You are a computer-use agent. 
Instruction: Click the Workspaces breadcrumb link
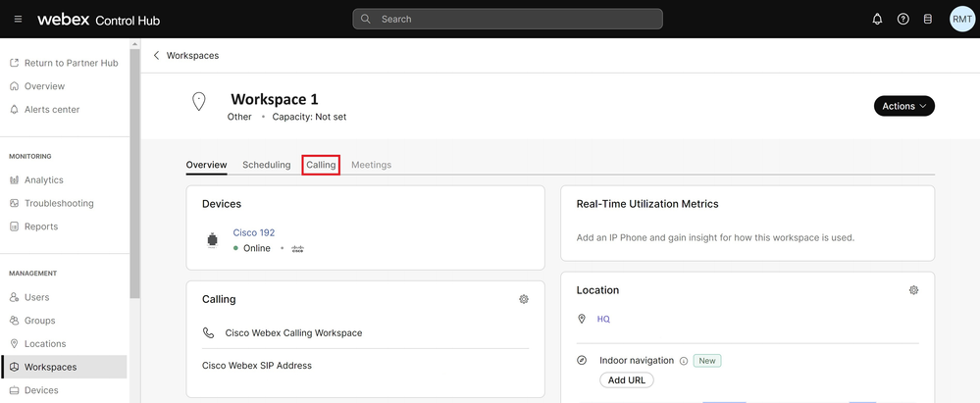coord(192,56)
